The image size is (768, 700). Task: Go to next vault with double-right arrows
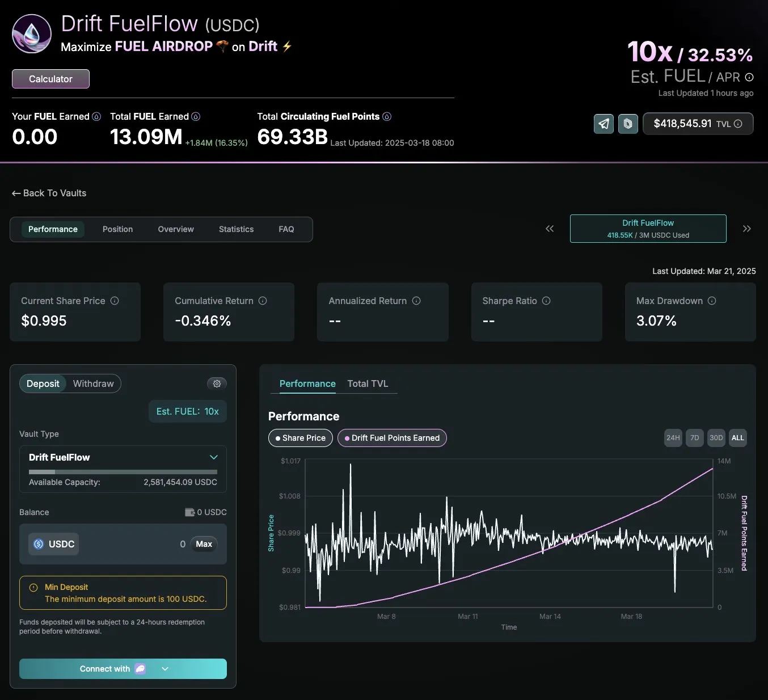tap(747, 229)
